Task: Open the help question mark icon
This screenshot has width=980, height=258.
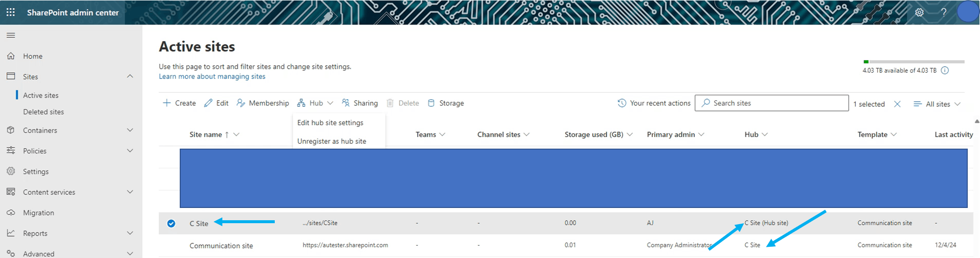Action: tap(944, 12)
